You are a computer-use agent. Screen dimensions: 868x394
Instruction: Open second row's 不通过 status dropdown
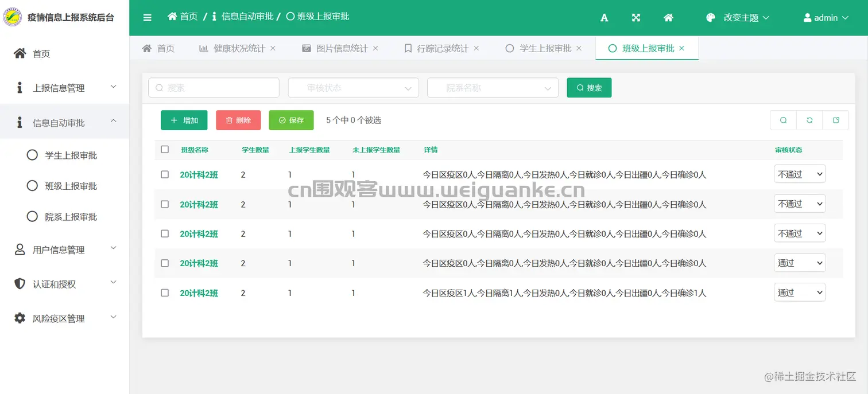point(800,204)
